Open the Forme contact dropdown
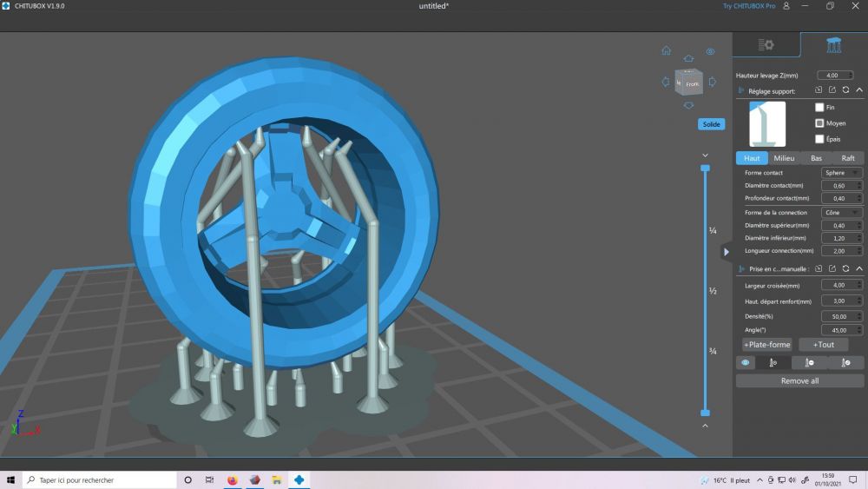The image size is (868, 489). pos(842,173)
